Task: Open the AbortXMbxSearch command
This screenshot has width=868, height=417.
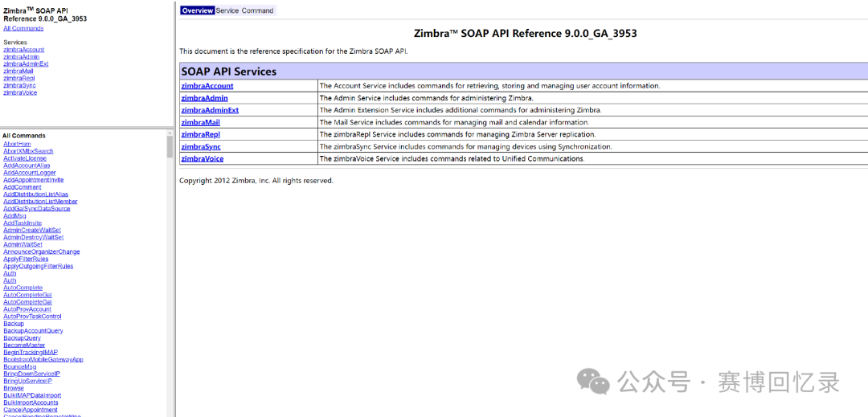Action: (x=28, y=151)
